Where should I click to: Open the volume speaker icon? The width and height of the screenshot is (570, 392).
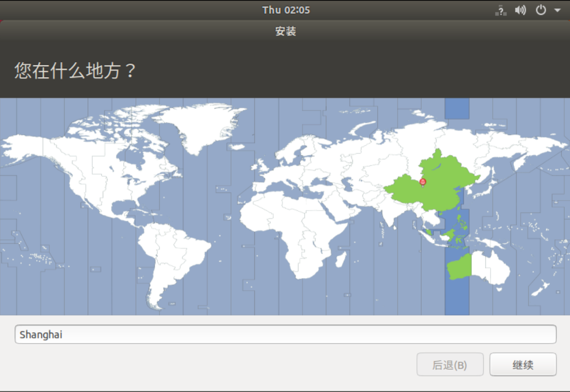521,10
